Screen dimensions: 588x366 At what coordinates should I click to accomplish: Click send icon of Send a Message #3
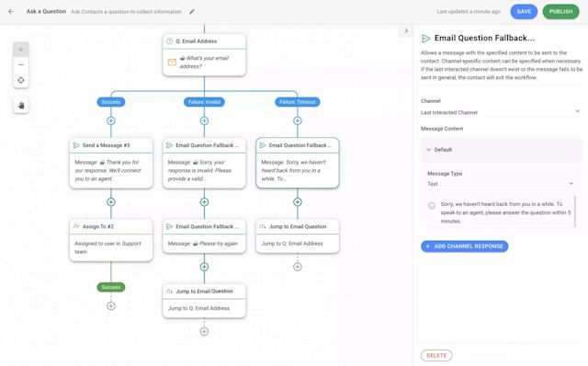pyautogui.click(x=76, y=145)
